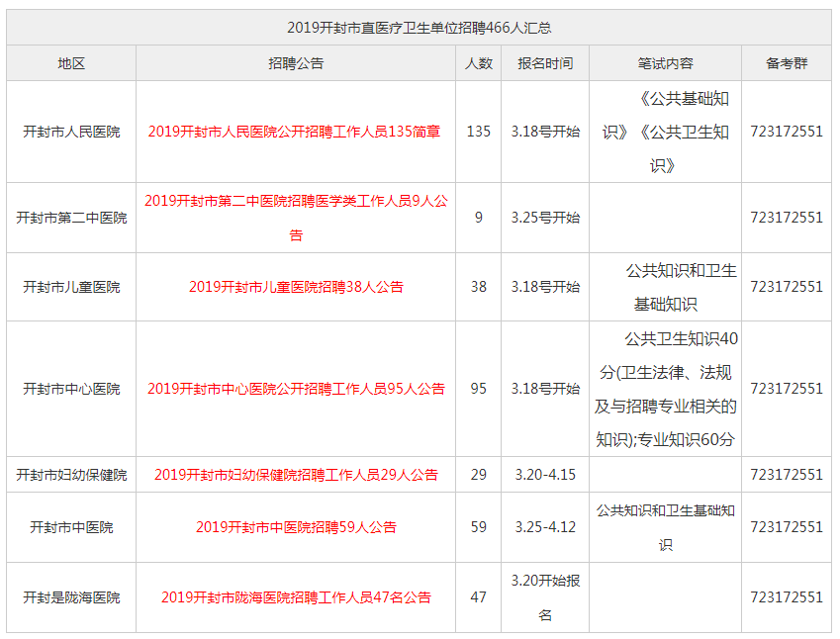Open the 2019开封市人民医院公开招聘工作人员135简章 link
Screen dimensions: 840x639
[294, 132]
